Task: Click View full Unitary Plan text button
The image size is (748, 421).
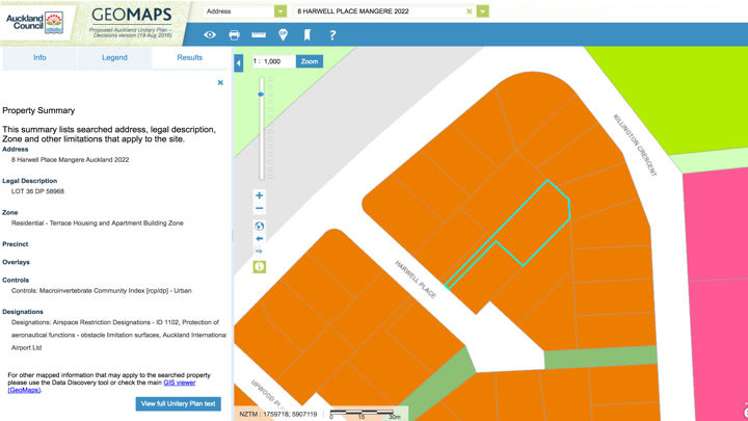Action: (x=178, y=404)
